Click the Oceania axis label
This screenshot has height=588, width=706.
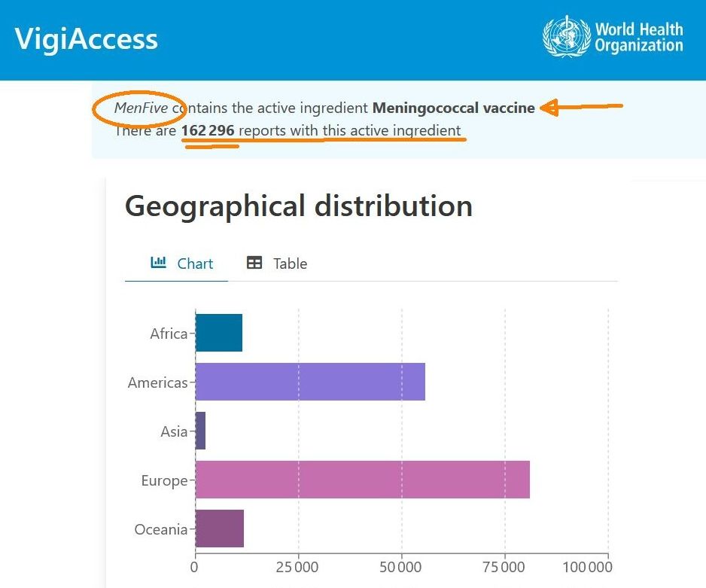(161, 529)
